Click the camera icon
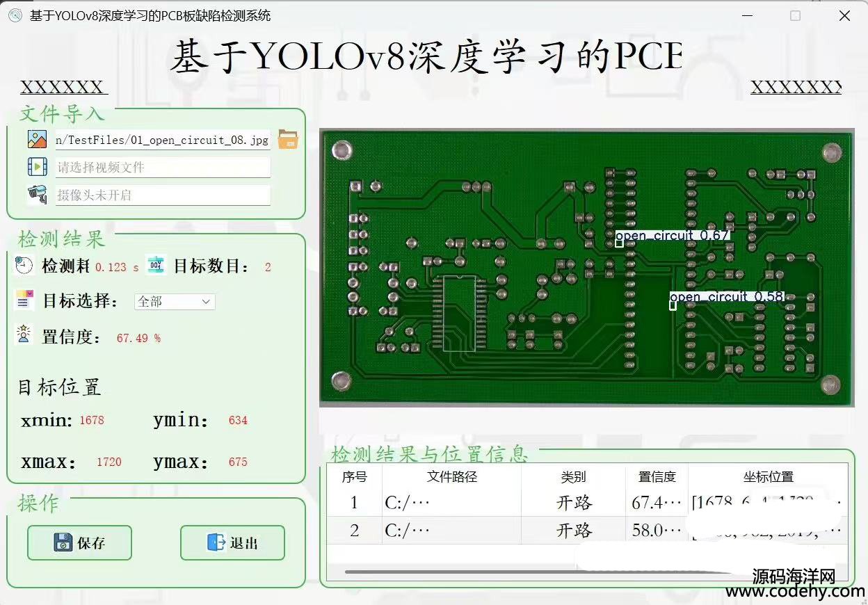Image resolution: width=868 pixels, height=605 pixels. coord(37,194)
